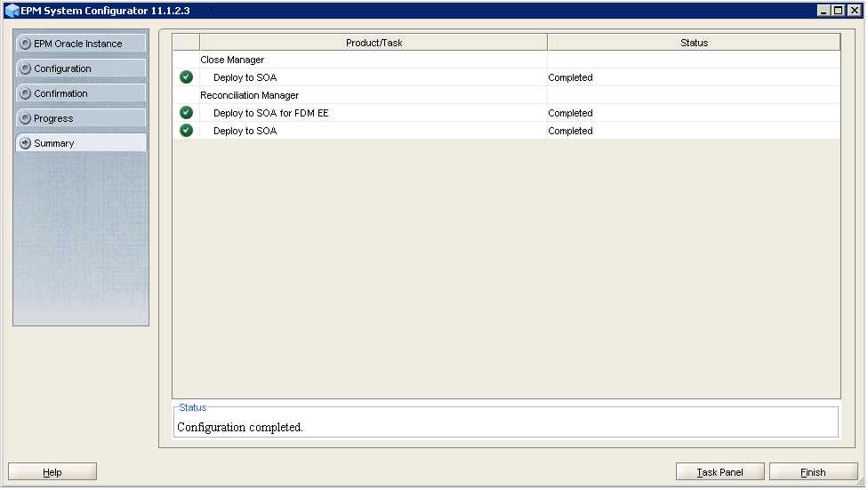The width and height of the screenshot is (868, 490).
Task: Select the Close Manager row
Action: (506, 60)
